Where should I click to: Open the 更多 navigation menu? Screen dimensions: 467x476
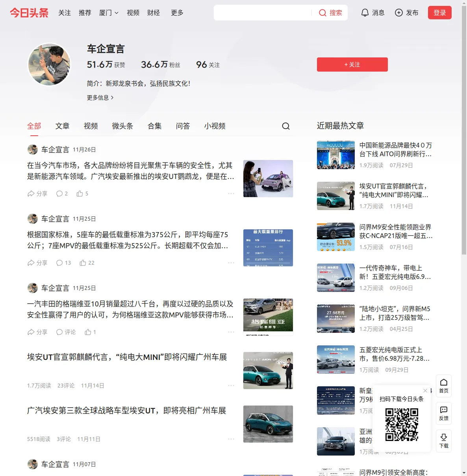(177, 13)
